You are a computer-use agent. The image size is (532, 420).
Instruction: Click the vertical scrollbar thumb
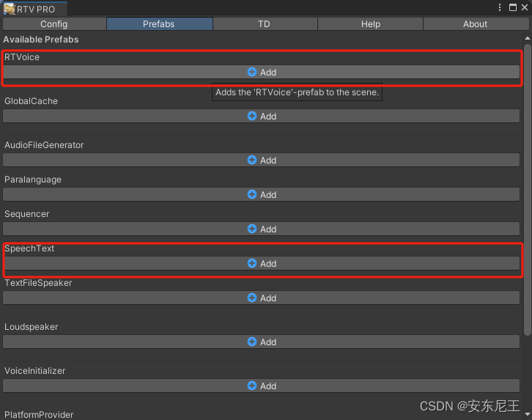coord(528,190)
